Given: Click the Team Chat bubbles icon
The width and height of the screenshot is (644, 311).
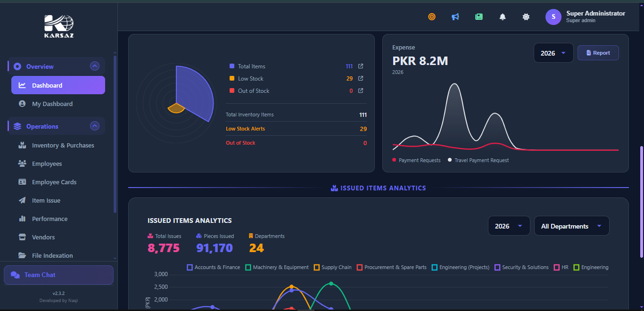Looking at the screenshot, I should pyautogui.click(x=15, y=275).
